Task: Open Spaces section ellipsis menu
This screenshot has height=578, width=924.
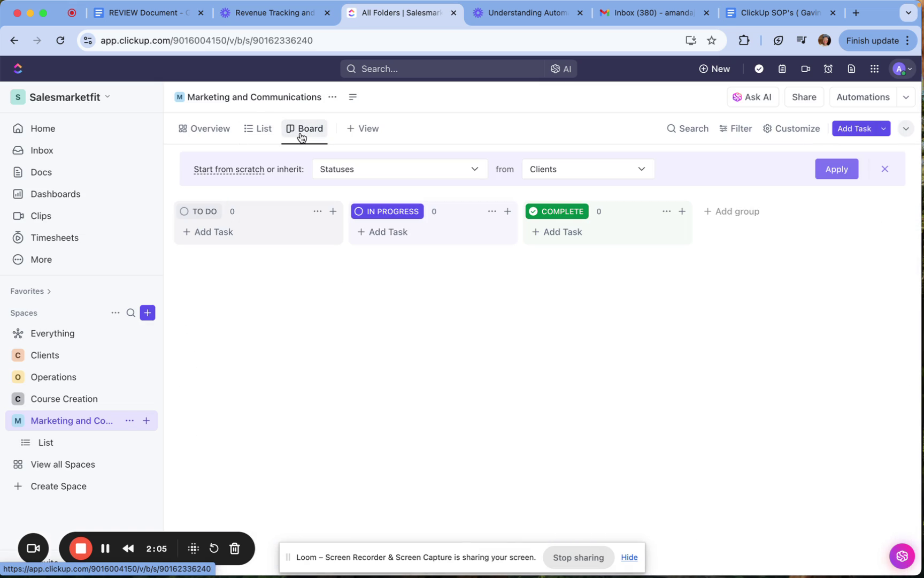Action: pos(115,313)
